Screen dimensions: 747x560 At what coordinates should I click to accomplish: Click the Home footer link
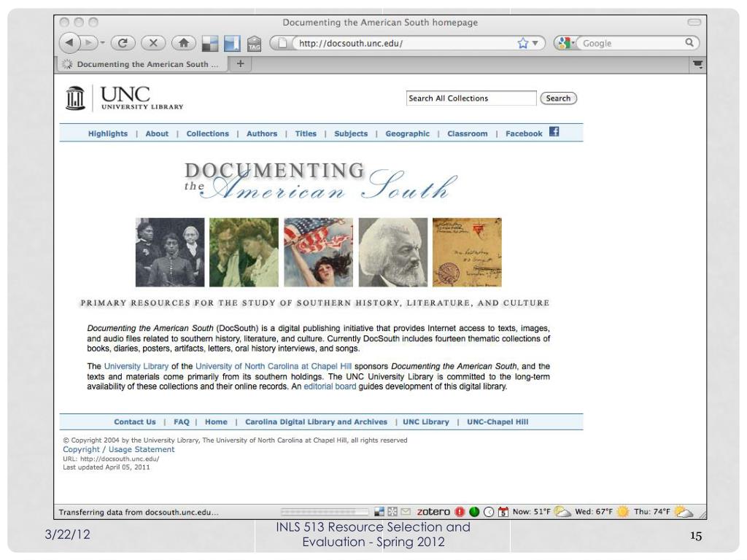point(216,422)
